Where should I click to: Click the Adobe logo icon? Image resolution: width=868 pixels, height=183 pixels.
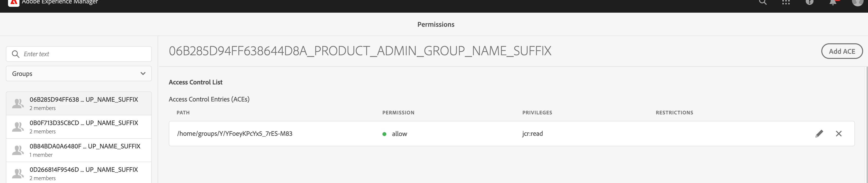13,2
